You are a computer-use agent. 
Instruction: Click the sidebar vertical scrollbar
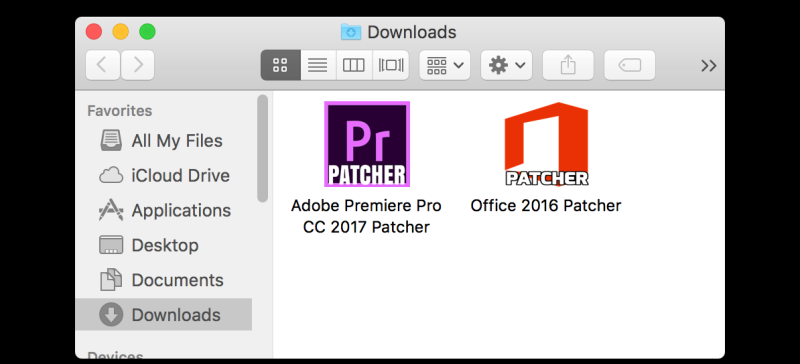(x=262, y=149)
